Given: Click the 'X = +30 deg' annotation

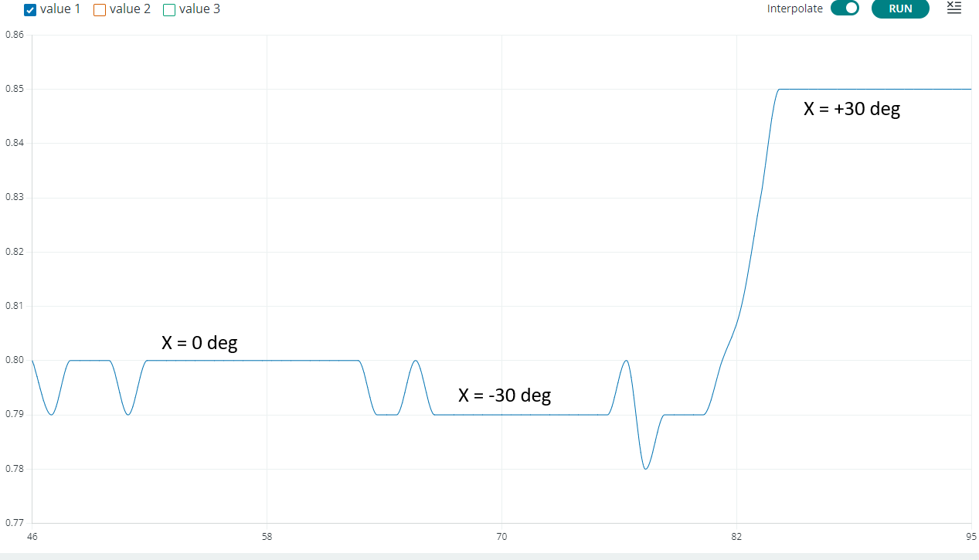Looking at the screenshot, I should point(852,109).
